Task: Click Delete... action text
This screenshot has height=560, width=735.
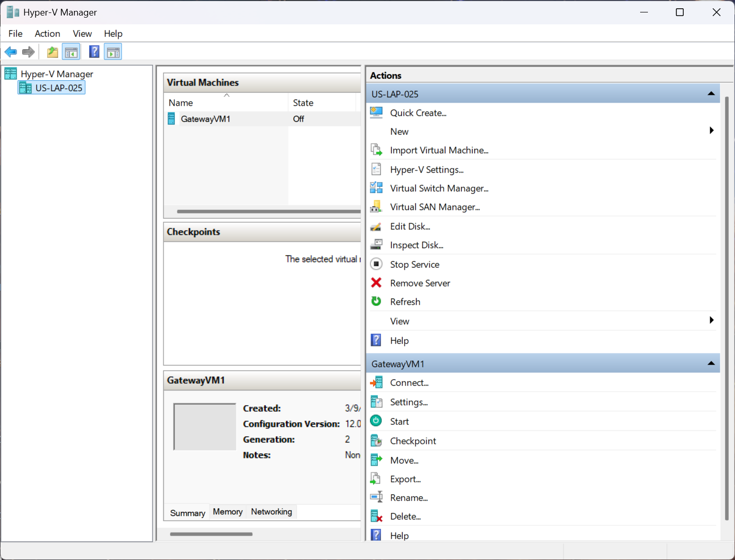Action: pyautogui.click(x=405, y=516)
